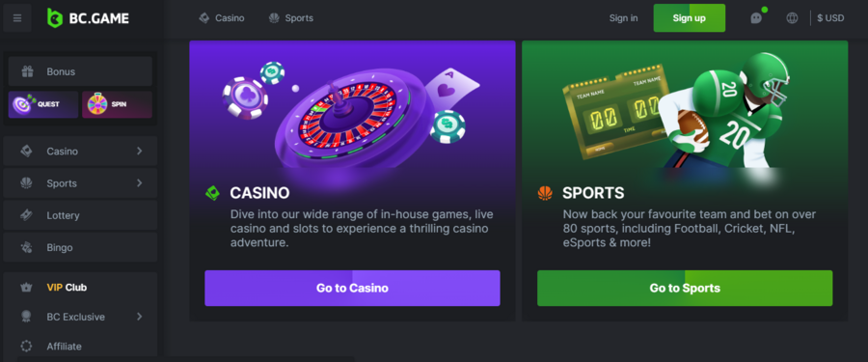Image resolution: width=868 pixels, height=362 pixels.
Task: Open the Spin wheel banner
Action: click(x=117, y=104)
